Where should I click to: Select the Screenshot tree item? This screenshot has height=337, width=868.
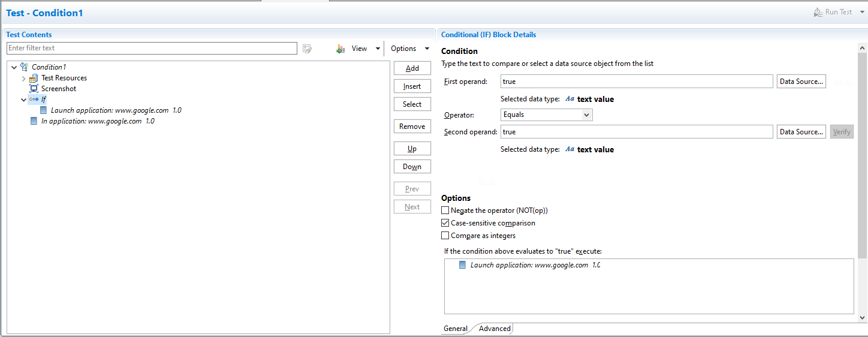pos(59,89)
